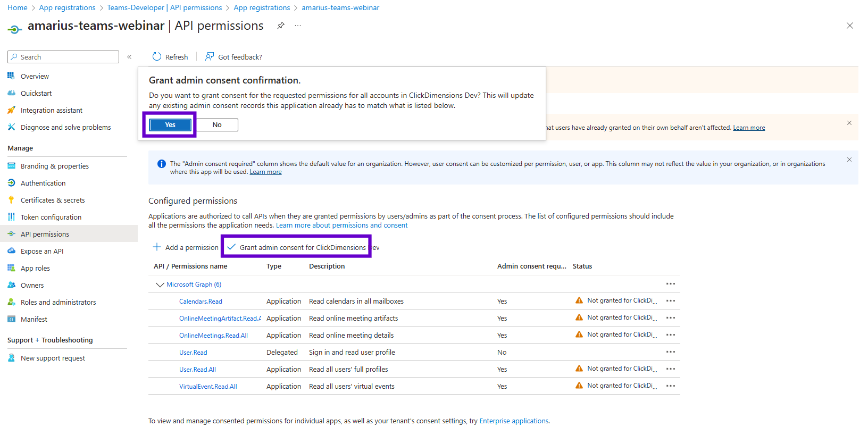The height and width of the screenshot is (435, 868).
Task: Click the Description column header
Action: (x=327, y=266)
